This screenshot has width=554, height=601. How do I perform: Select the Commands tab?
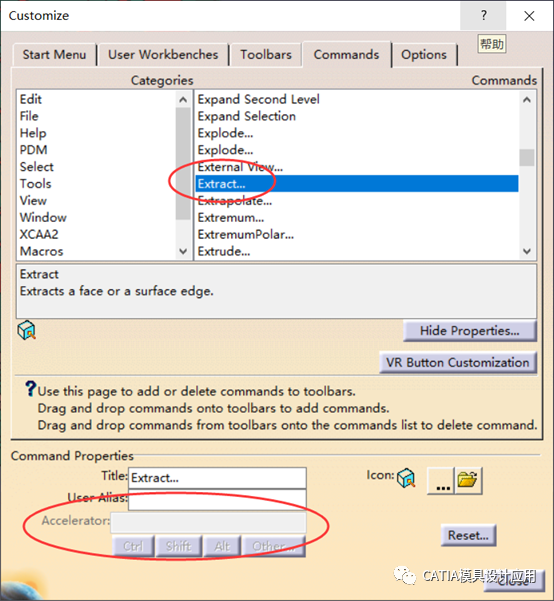click(346, 54)
